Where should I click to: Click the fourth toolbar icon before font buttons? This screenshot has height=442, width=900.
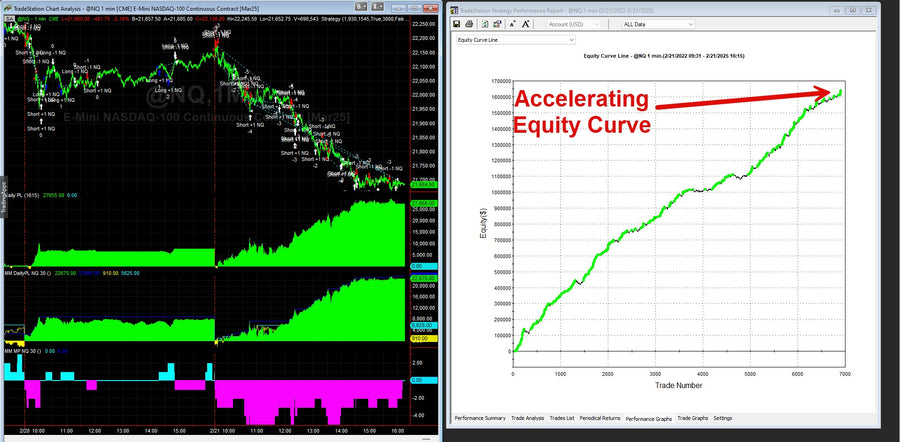[x=496, y=24]
